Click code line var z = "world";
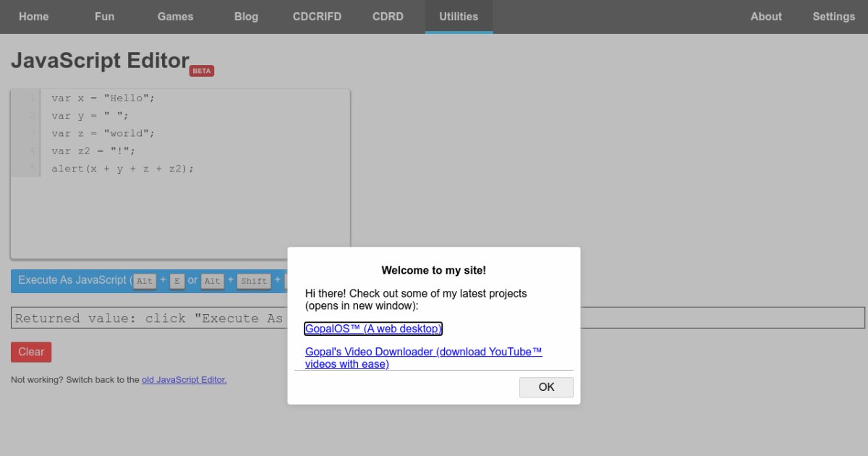Screen dimensions: 868x456 [x=103, y=133]
